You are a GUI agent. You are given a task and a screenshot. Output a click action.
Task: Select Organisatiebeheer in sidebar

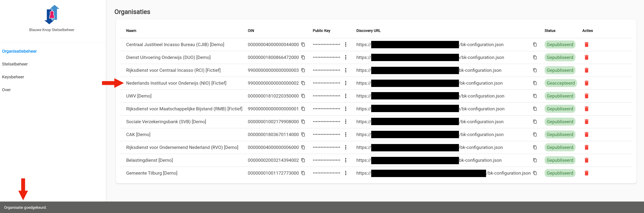[x=19, y=51]
